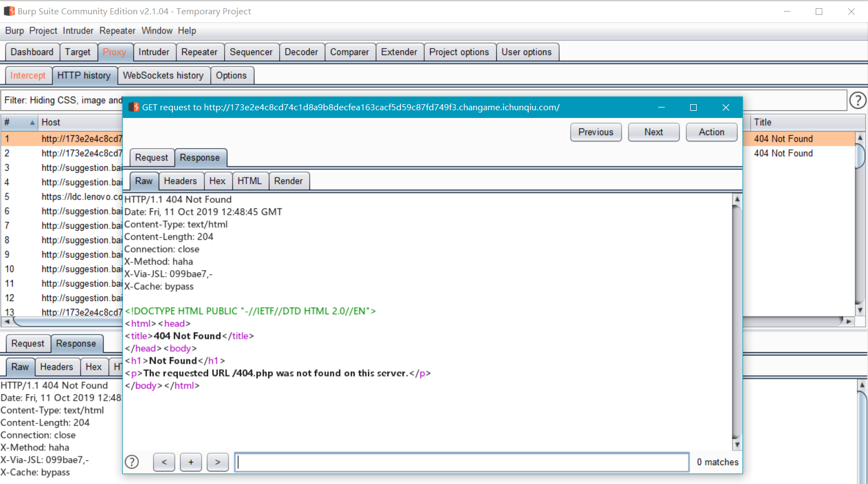
Task: Click the search input field in the dialog
Action: click(x=462, y=462)
